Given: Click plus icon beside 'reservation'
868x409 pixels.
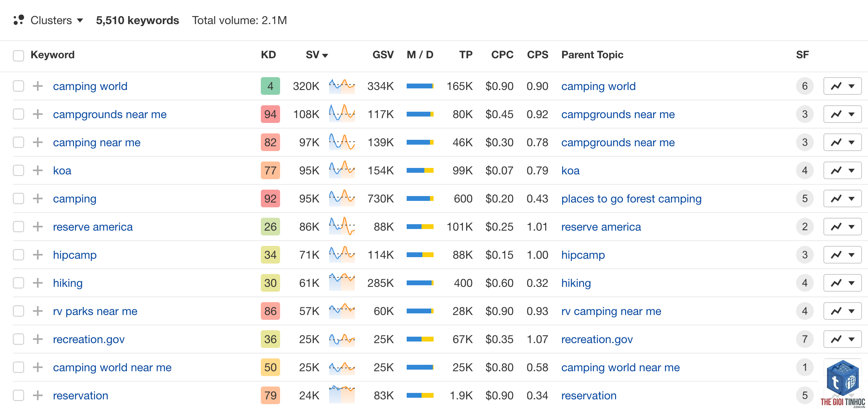Looking at the screenshot, I should point(38,395).
